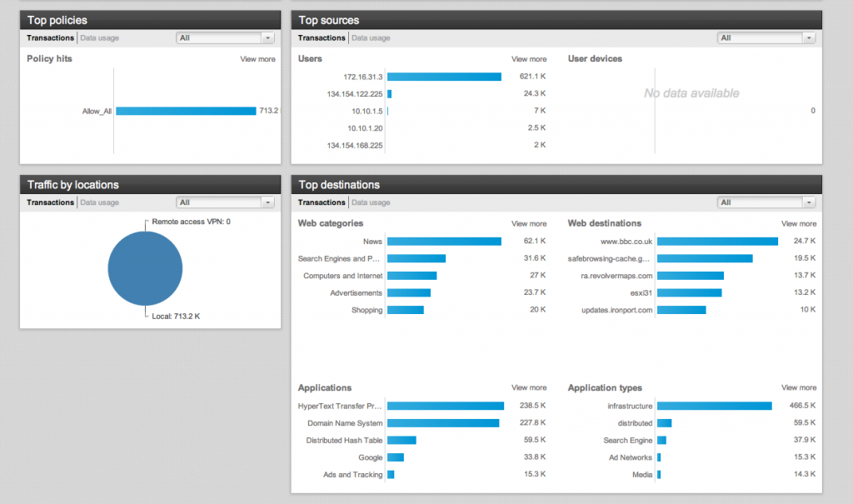
Task: Click the News category bar
Action: point(444,242)
